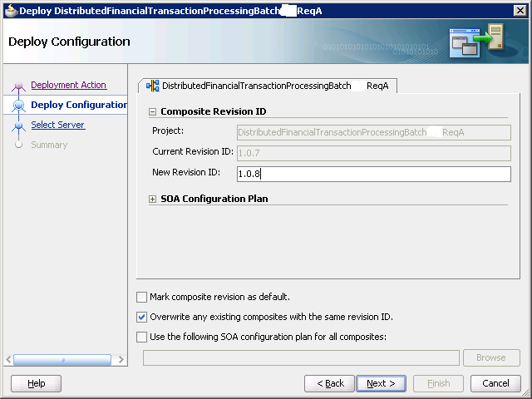The height and width of the screenshot is (399, 532).
Task: Click the composite icon on the tab
Action: (x=153, y=86)
